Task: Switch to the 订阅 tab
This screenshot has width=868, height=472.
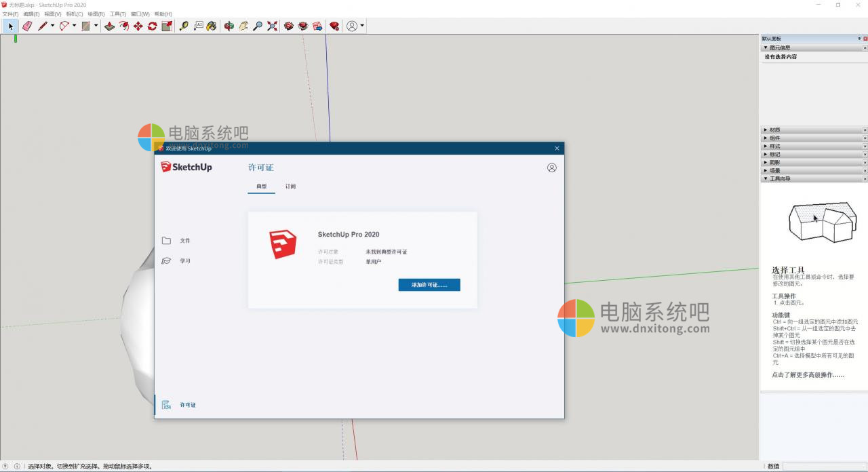Action: pyautogui.click(x=290, y=186)
